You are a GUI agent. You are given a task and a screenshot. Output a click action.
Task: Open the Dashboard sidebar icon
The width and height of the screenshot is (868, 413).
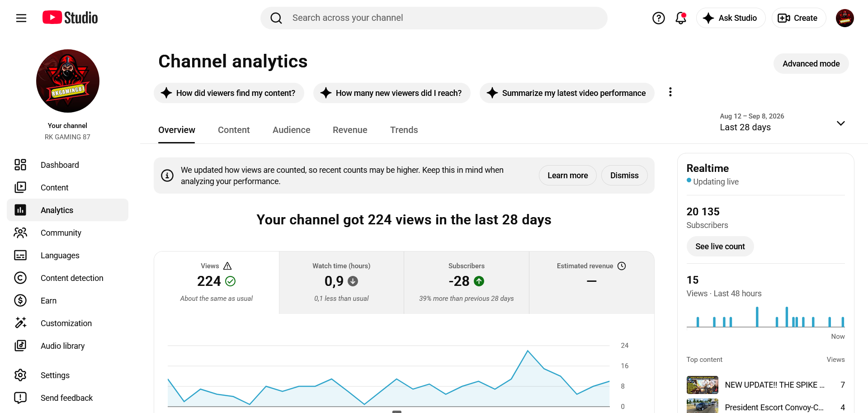point(20,165)
